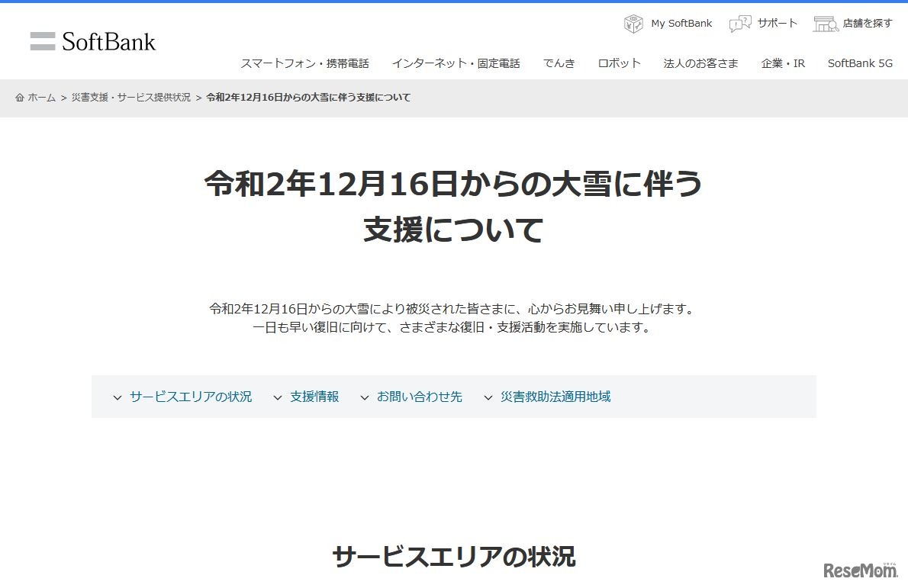Jump to 災害救助法適用地域 anchor link
The height and width of the screenshot is (588, 908).
tap(555, 397)
